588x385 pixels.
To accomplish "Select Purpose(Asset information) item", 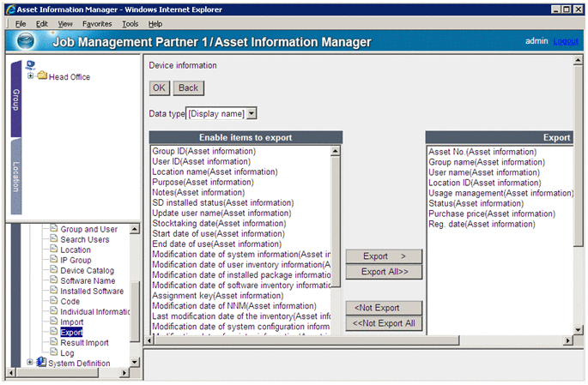I will (203, 182).
